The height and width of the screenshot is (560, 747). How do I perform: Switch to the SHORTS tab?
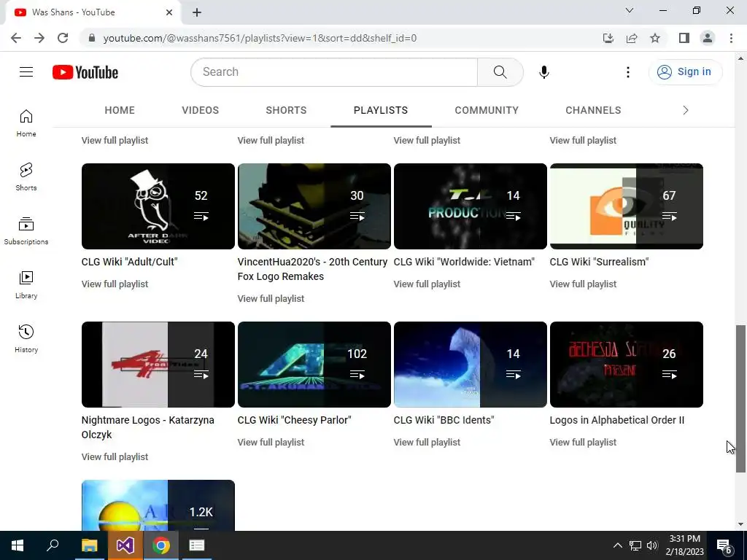point(286,110)
